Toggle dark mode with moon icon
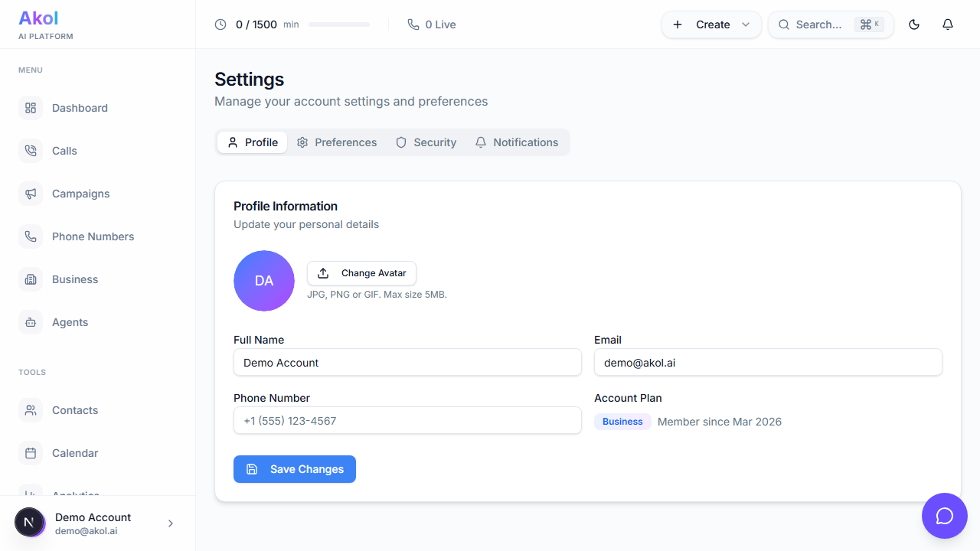Screen dimensions: 980x551 pyautogui.click(x=914, y=24)
